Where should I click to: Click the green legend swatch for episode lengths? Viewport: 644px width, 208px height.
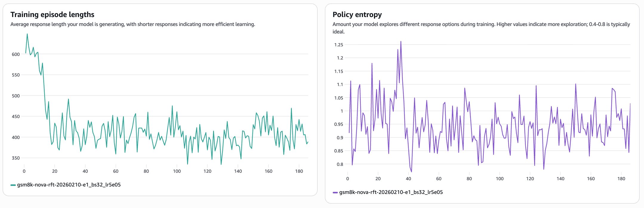click(13, 185)
